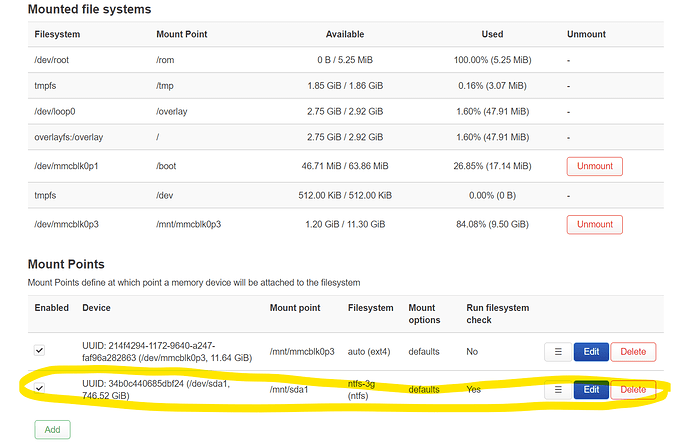Click the sda1 UUID device text

156,390
